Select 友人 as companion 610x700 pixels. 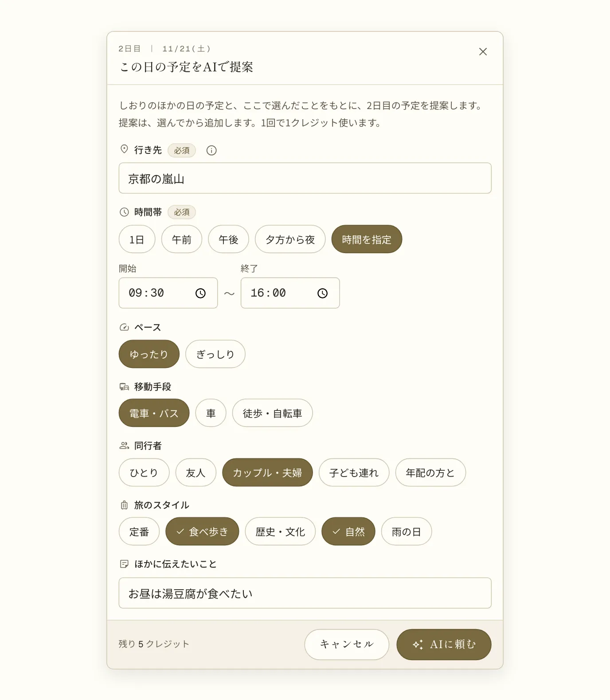[196, 473]
